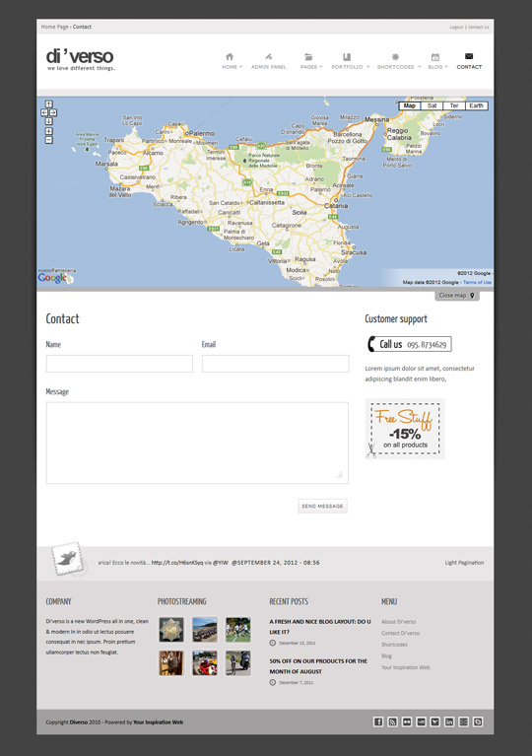Click the Home house icon
Image resolution: width=532 pixels, height=756 pixels.
(230, 56)
